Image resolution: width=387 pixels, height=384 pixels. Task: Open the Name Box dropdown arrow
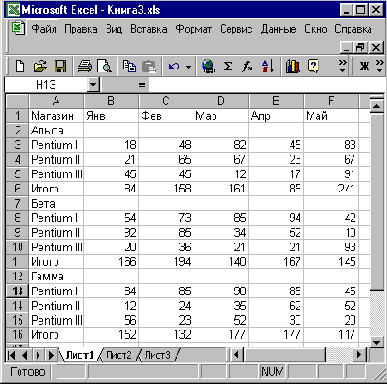(x=93, y=85)
